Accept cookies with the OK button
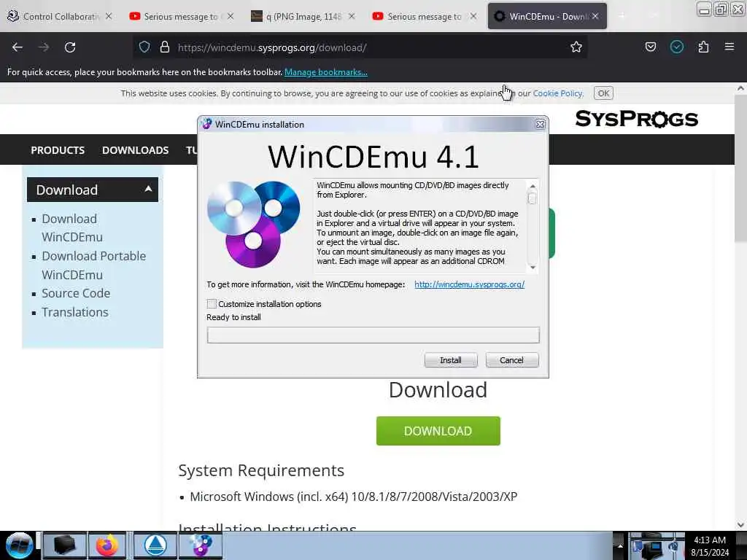The image size is (747, 560). (x=603, y=93)
